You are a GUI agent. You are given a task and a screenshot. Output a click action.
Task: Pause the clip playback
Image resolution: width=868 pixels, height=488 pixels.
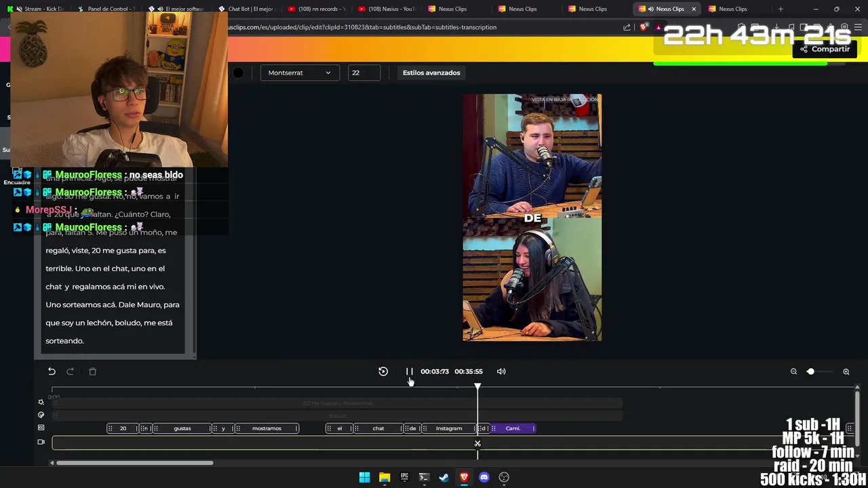(x=410, y=371)
